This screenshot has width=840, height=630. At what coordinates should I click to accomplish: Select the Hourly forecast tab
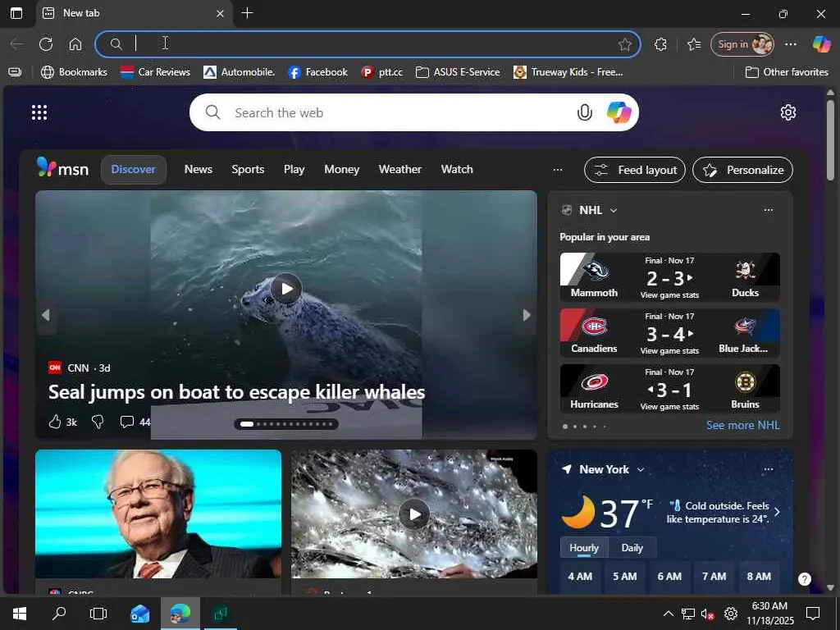point(584,547)
